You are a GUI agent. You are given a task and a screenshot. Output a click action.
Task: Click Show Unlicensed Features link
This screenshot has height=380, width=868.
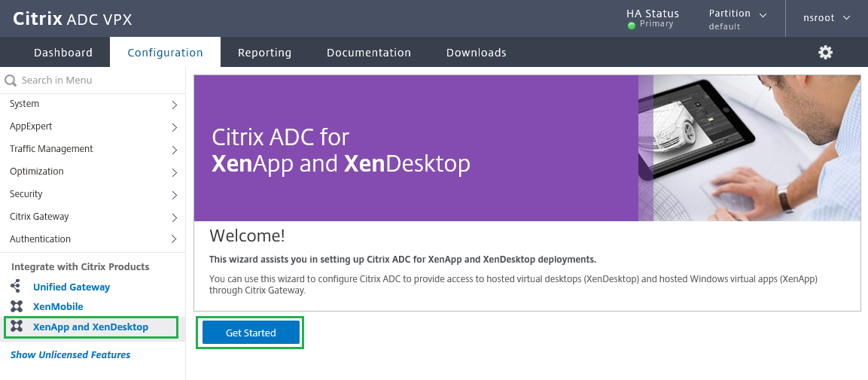pos(70,355)
